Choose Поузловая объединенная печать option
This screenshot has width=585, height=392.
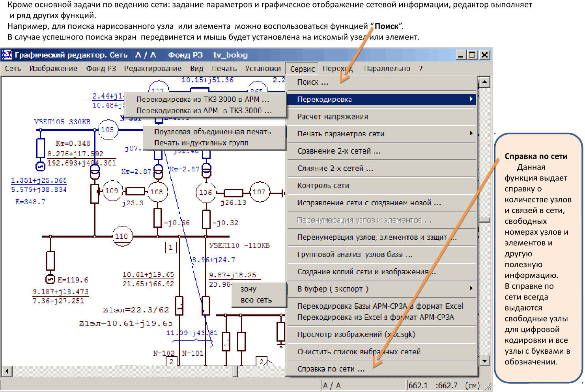[x=212, y=132]
